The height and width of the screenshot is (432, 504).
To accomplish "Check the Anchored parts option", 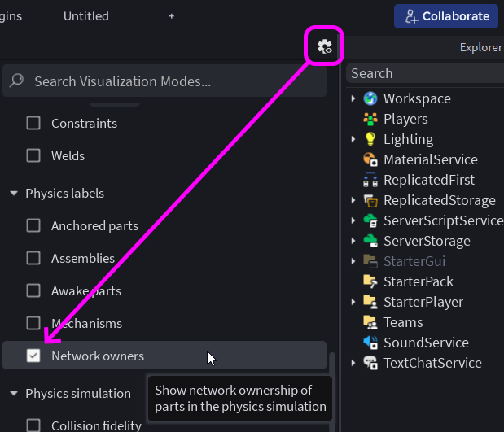I will coord(33,225).
